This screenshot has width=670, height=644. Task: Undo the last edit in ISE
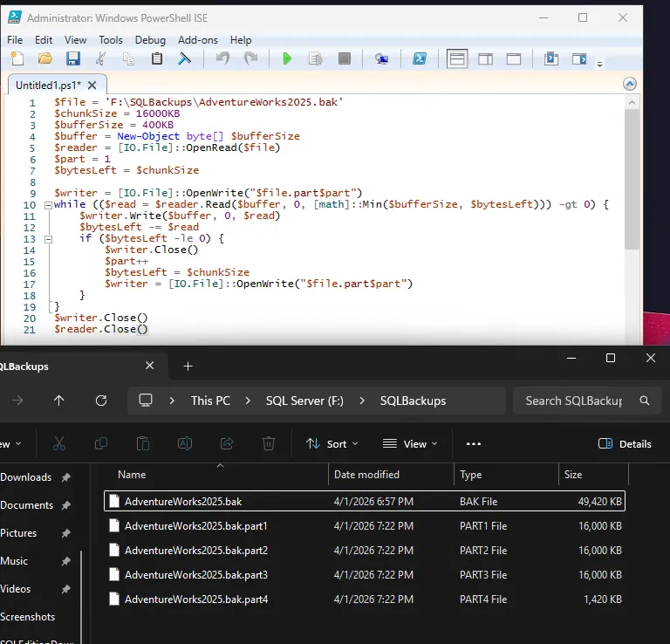click(x=222, y=58)
